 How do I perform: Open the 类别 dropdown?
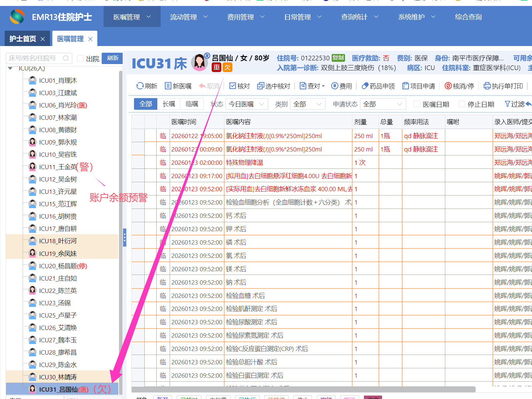(x=308, y=104)
